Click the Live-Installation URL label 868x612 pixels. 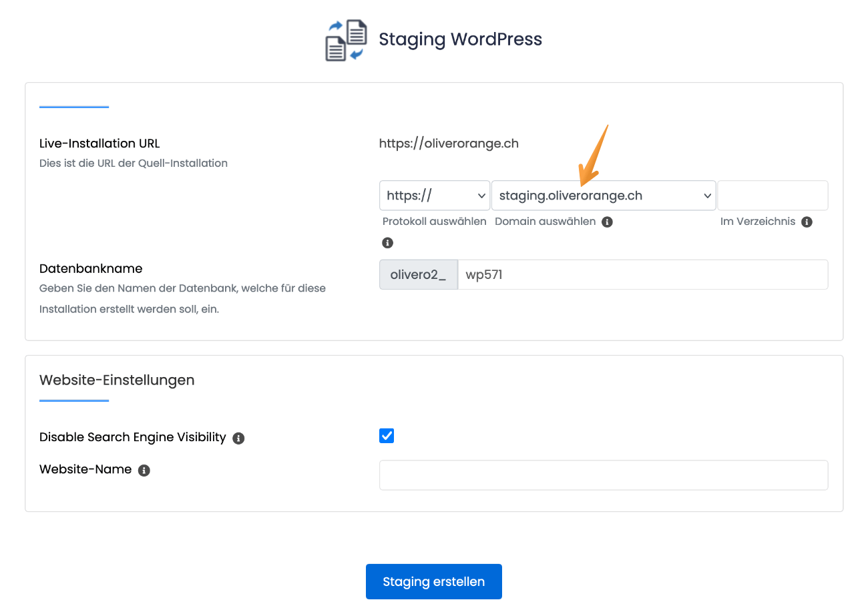(x=99, y=143)
